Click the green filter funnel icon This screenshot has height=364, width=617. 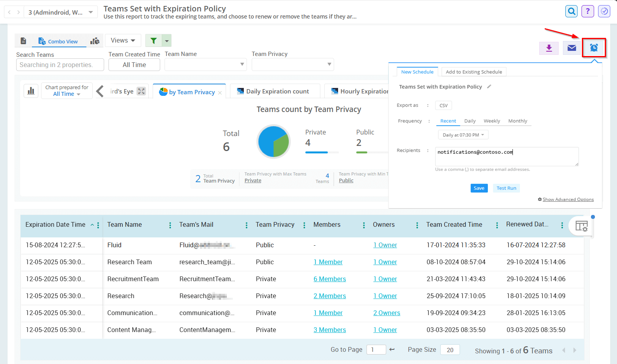pyautogui.click(x=153, y=41)
